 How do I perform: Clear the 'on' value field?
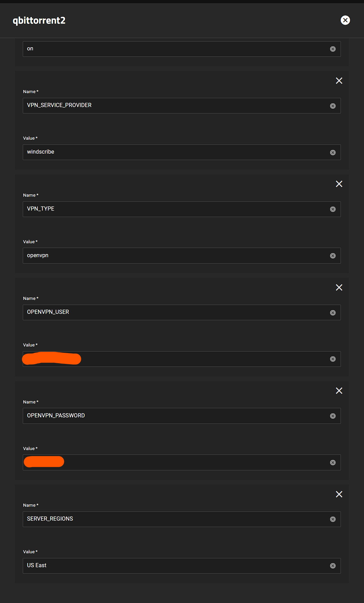[333, 49]
